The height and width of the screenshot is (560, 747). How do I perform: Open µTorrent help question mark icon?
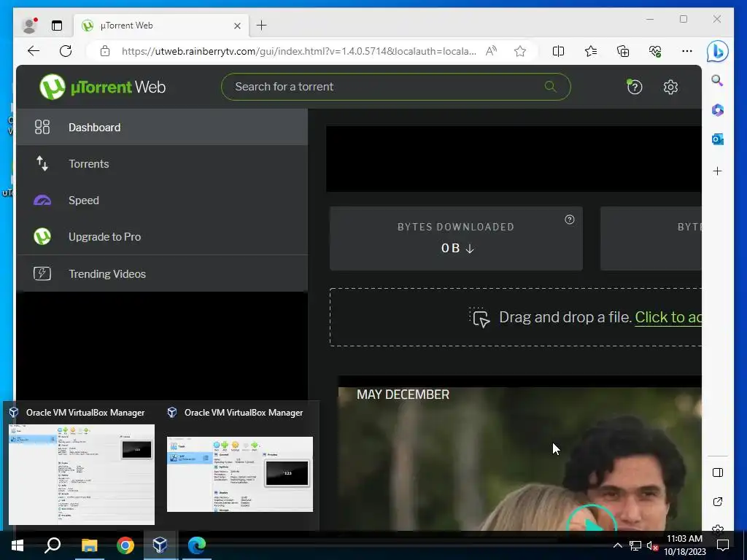634,87
